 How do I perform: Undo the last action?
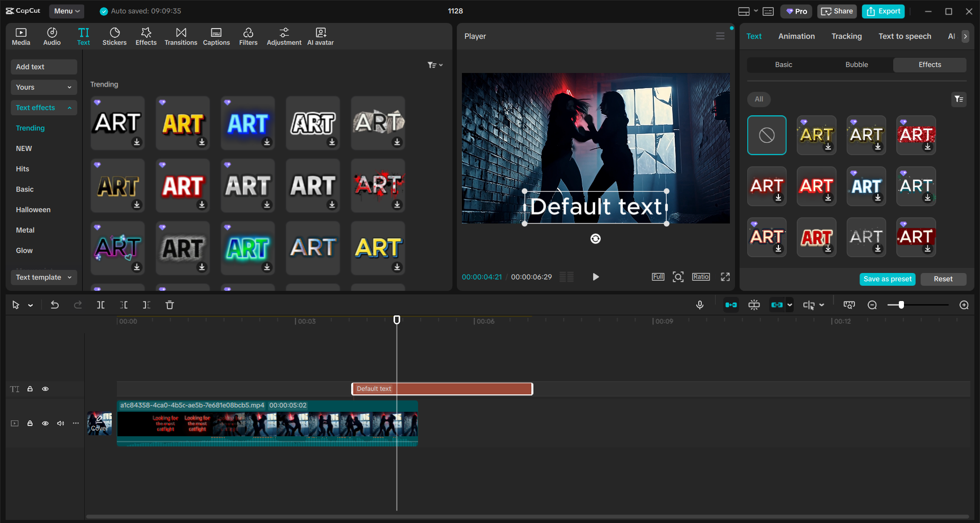tap(55, 305)
